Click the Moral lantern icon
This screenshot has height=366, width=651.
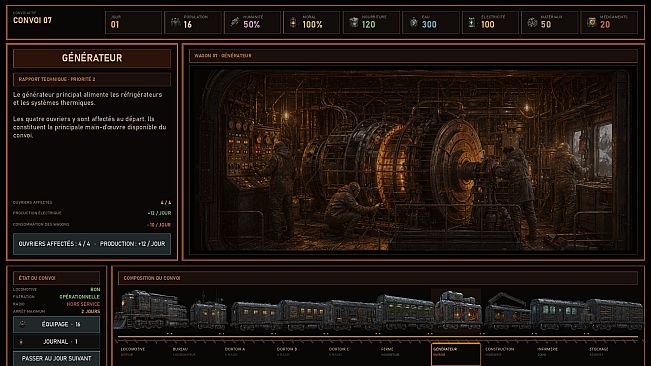point(294,22)
